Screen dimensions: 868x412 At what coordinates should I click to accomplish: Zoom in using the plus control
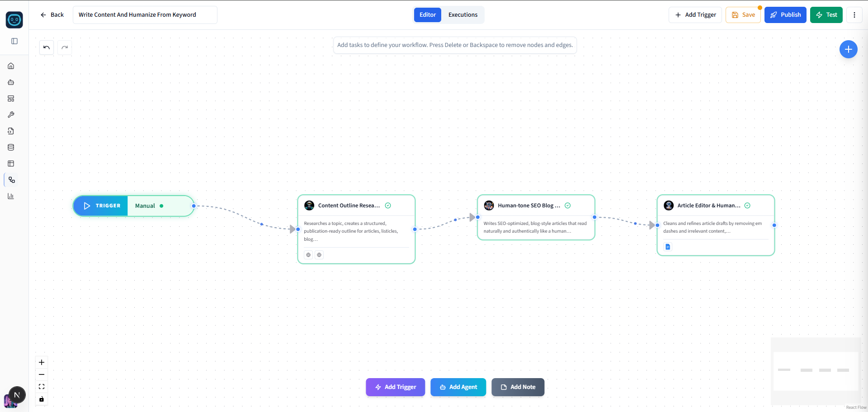pos(42,362)
